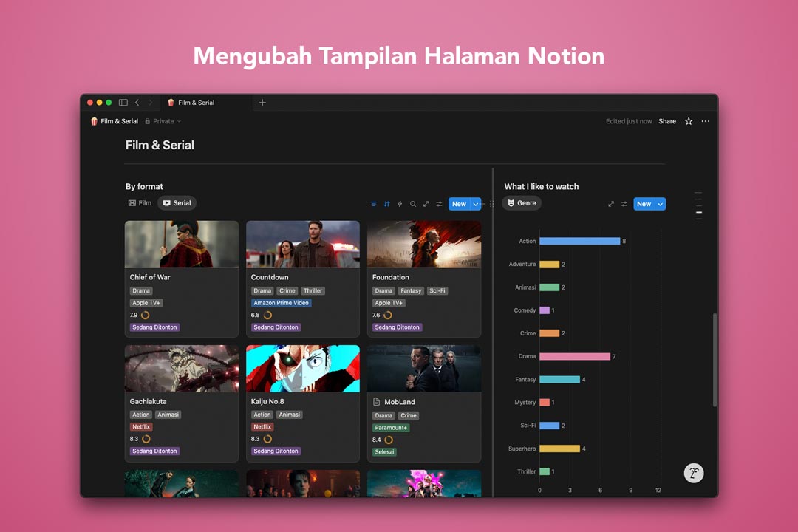Open a new tab with plus icon
Image resolution: width=798 pixels, height=532 pixels.
click(x=262, y=102)
